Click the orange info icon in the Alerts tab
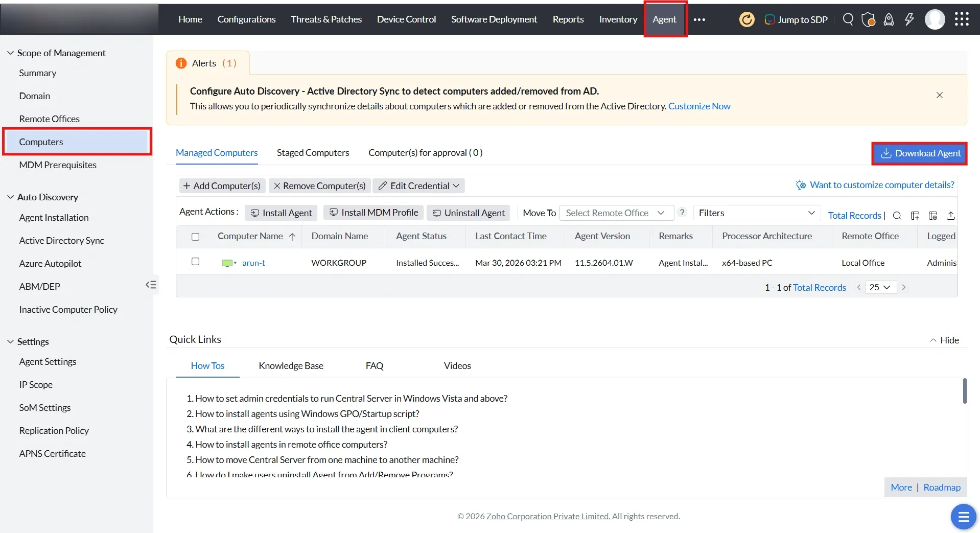Viewport: 980px width, 533px height. 181,63
